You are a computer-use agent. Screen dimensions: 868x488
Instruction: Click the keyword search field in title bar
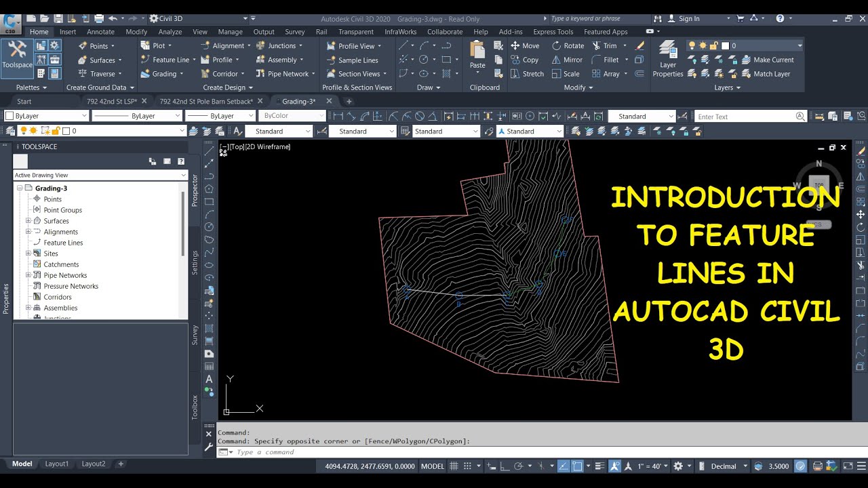600,18
